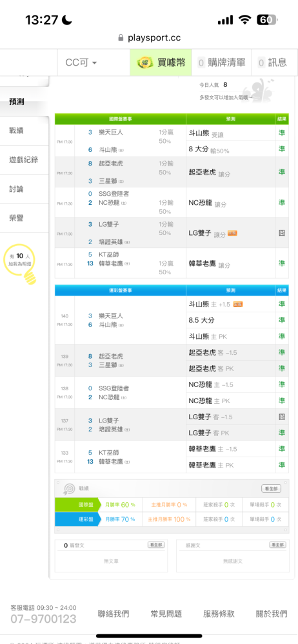Screen dimensions: 298x644
Task: Click 培證英雄 in 運彩盤 table
Action: (x=111, y=429)
